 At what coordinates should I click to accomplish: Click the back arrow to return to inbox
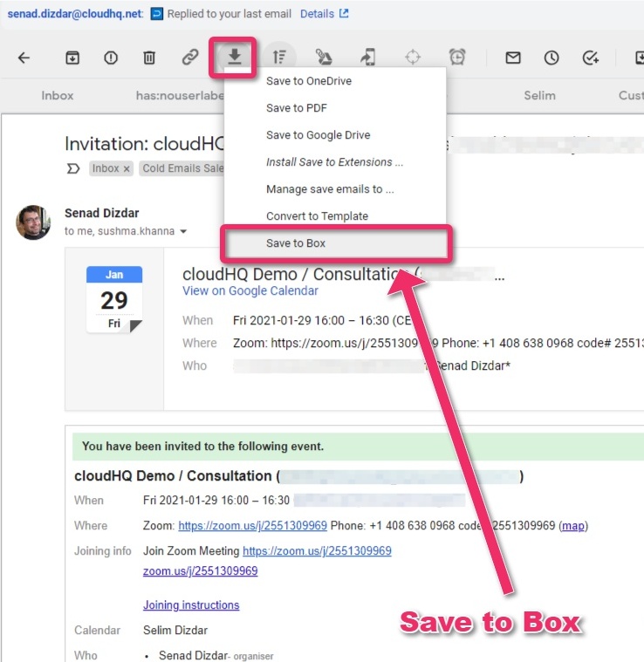[24, 58]
